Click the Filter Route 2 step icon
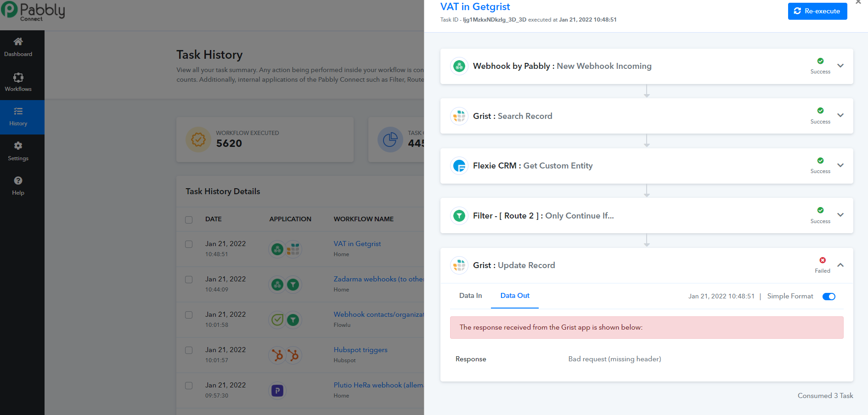 coord(459,216)
